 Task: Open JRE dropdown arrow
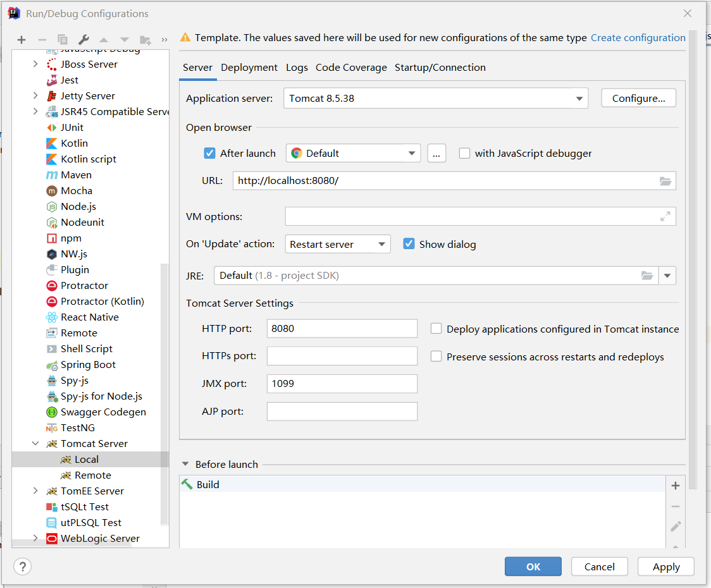[667, 276]
